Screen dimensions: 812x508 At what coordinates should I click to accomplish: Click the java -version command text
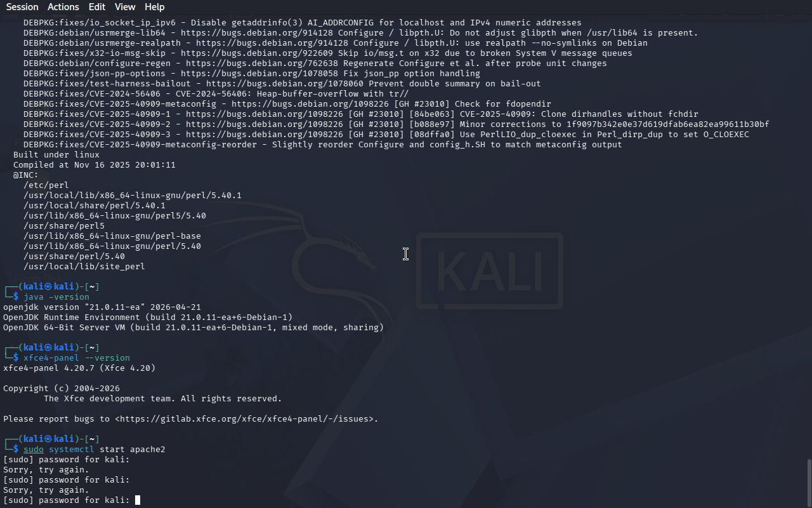coord(56,297)
